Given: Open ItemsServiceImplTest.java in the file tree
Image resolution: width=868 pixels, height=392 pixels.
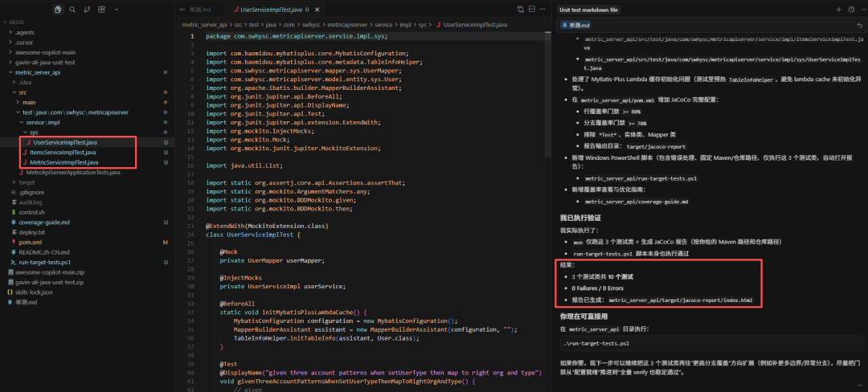Looking at the screenshot, I should pyautogui.click(x=63, y=152).
